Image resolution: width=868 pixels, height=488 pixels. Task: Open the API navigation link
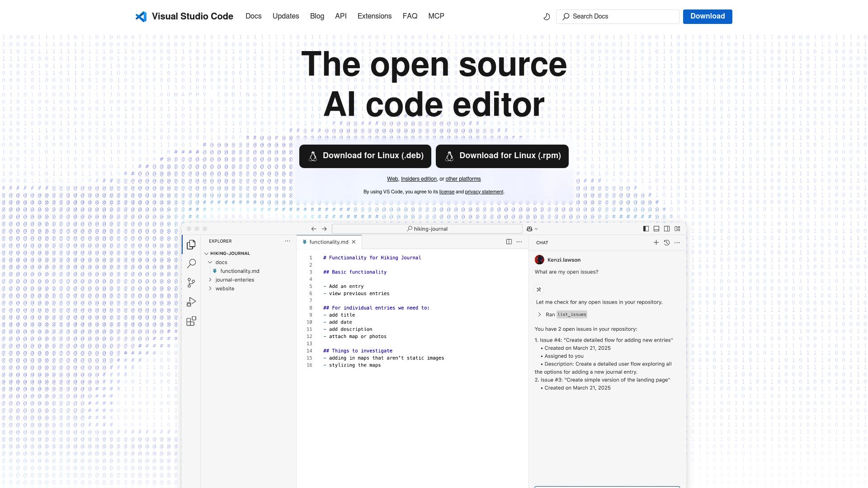click(341, 16)
